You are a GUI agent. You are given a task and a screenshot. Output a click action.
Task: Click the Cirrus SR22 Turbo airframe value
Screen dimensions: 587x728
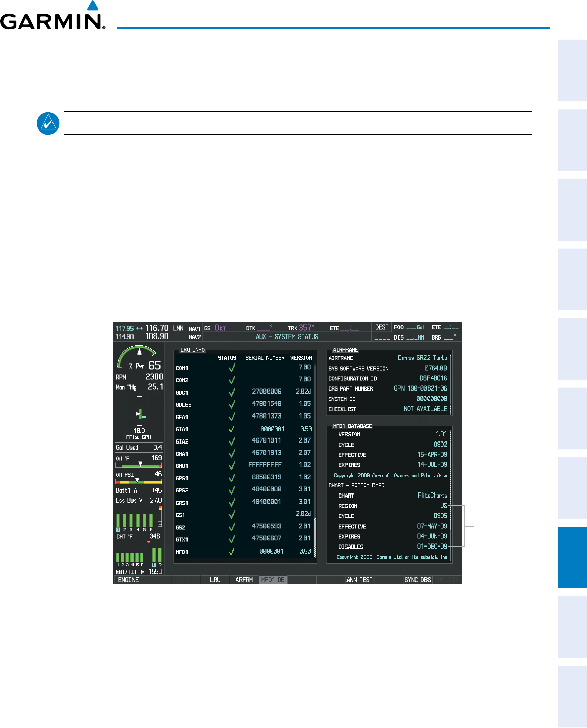coord(422,358)
